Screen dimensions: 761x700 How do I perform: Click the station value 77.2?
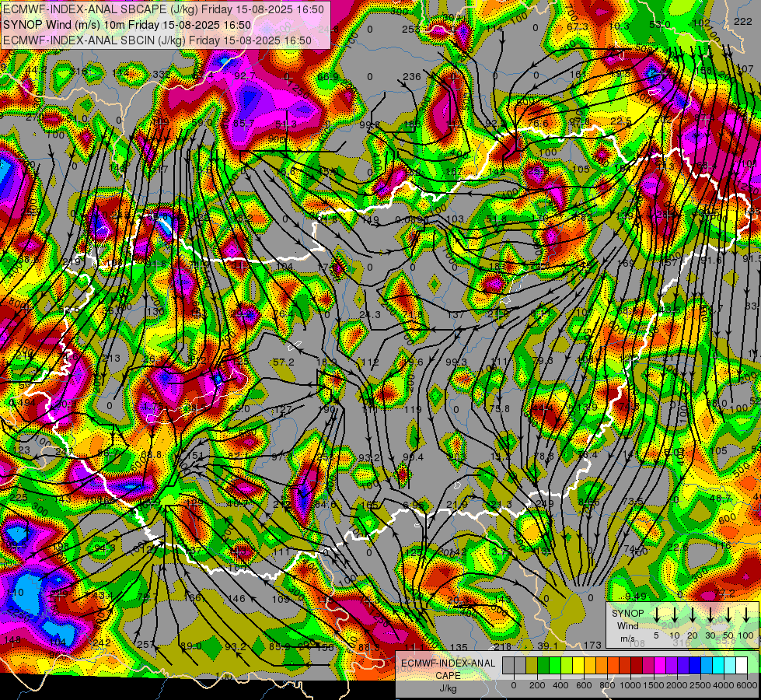[724, 593]
